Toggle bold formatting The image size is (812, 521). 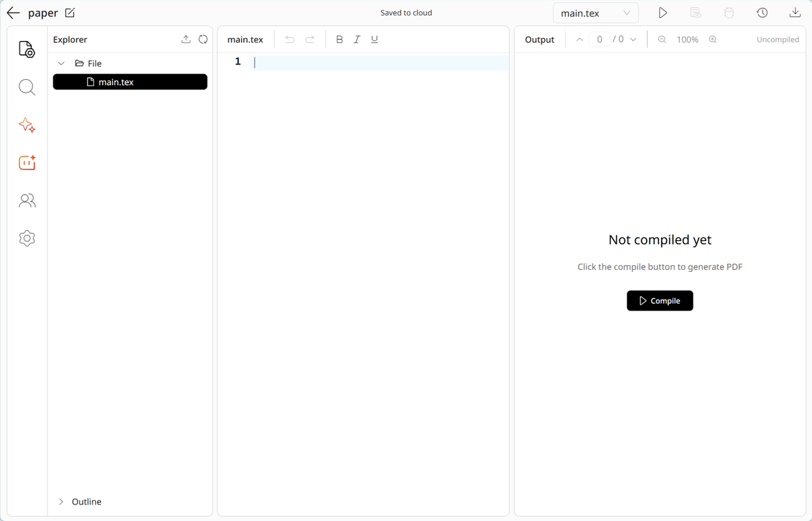tap(339, 39)
